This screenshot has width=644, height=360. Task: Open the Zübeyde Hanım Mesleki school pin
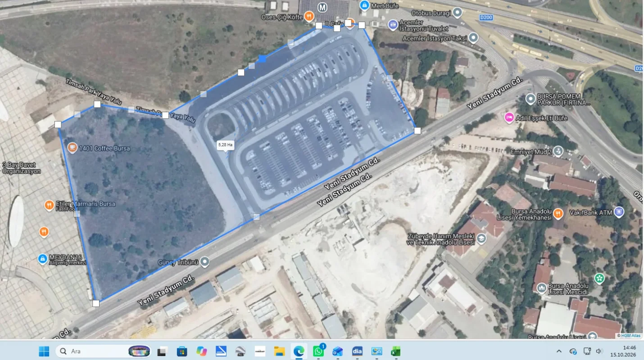[x=481, y=238]
